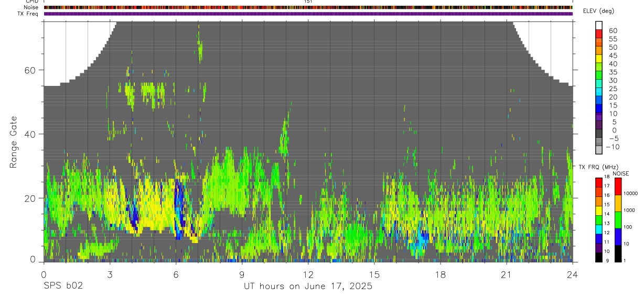Pick the blue NOISE colorbar segment
Viewport: 644px width, 297px height.
click(x=618, y=237)
